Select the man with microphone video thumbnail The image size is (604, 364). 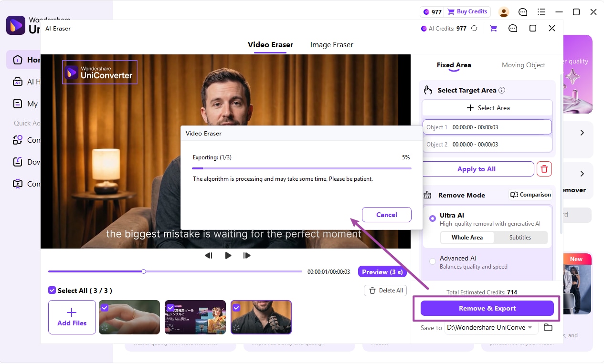tap(261, 317)
